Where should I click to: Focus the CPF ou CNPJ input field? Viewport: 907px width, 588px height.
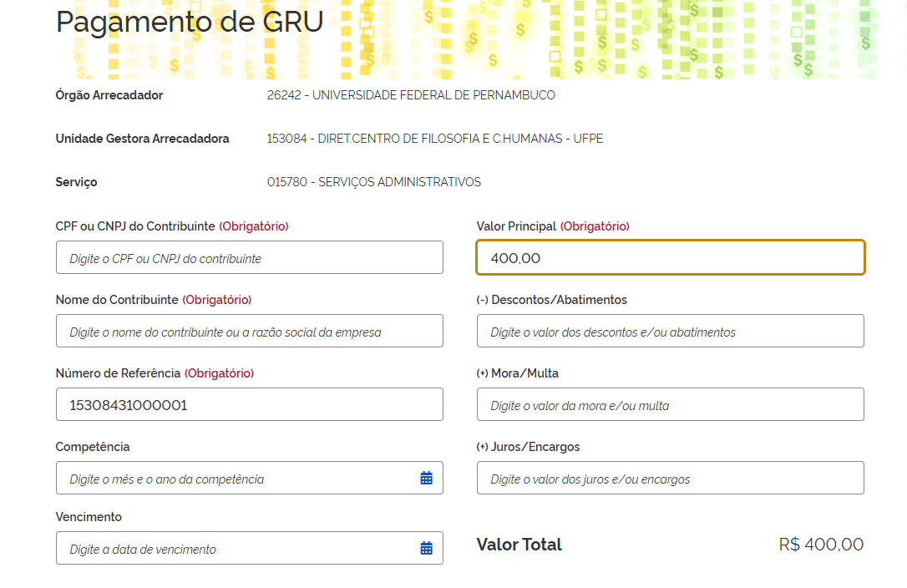[x=250, y=257]
